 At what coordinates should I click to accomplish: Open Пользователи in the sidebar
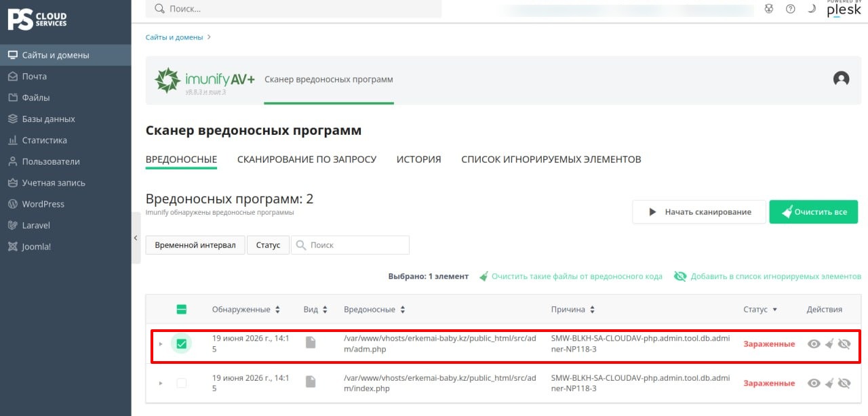[x=65, y=161]
